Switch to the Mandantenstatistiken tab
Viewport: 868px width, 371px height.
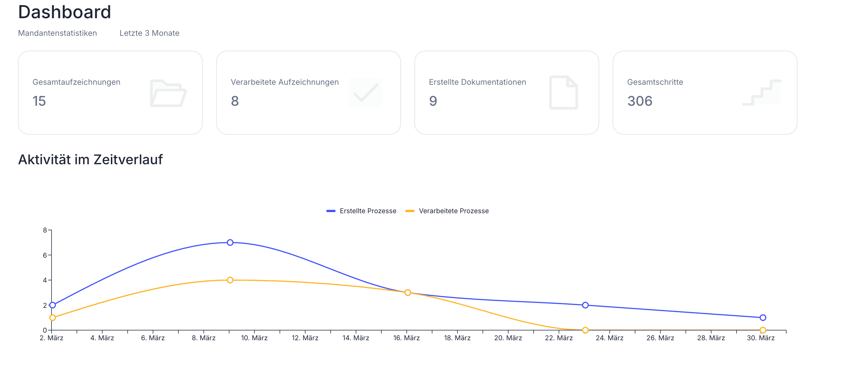pos(58,33)
